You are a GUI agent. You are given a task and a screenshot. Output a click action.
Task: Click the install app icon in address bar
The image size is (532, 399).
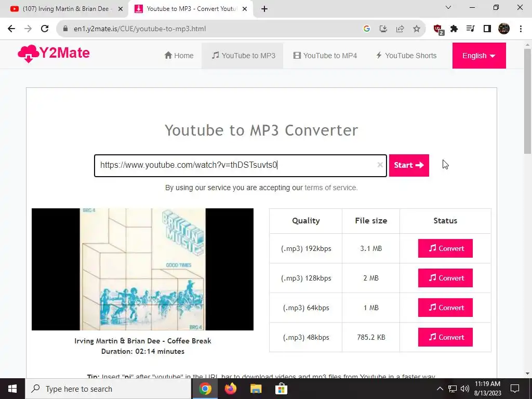pyautogui.click(x=383, y=29)
